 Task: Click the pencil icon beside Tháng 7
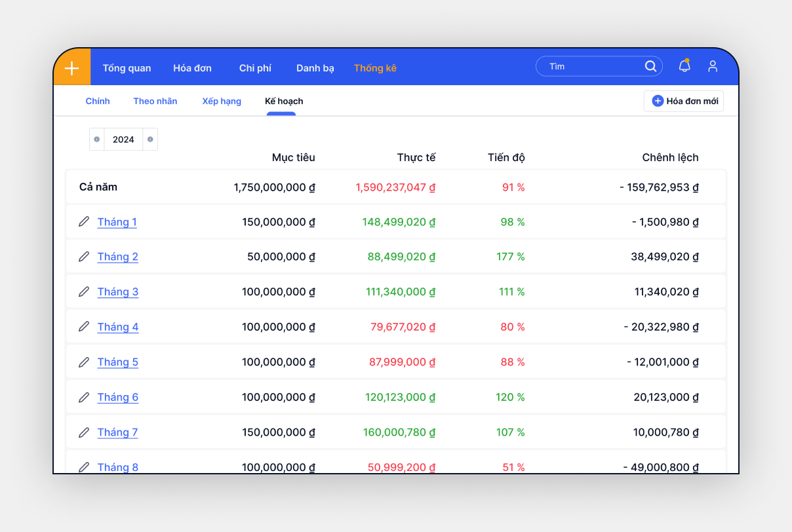pyautogui.click(x=84, y=432)
